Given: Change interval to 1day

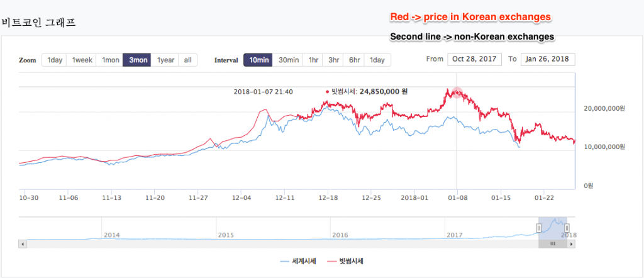Looking at the screenshot, I should 377,60.
